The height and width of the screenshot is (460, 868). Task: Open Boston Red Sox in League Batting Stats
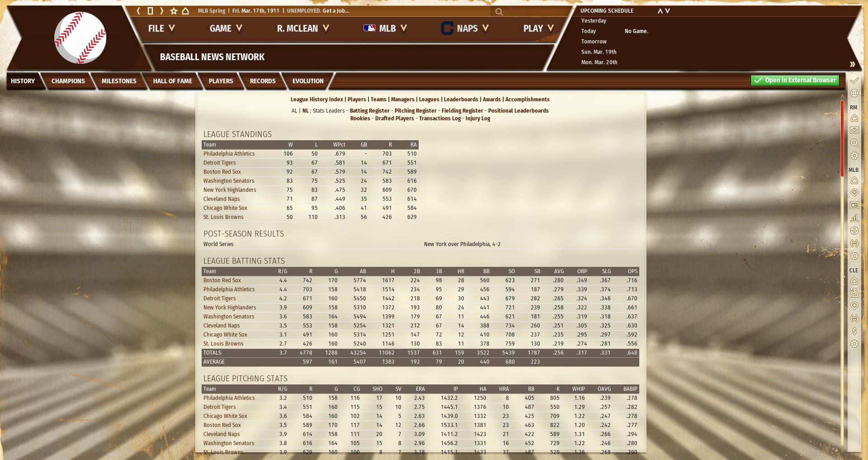click(222, 280)
